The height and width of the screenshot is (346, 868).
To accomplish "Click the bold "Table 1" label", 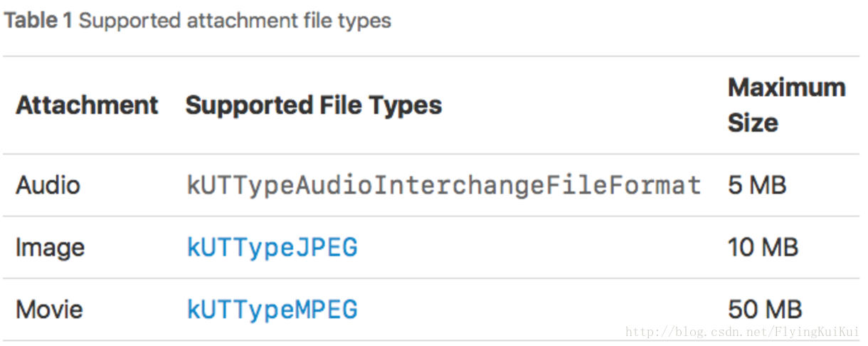I will (38, 21).
